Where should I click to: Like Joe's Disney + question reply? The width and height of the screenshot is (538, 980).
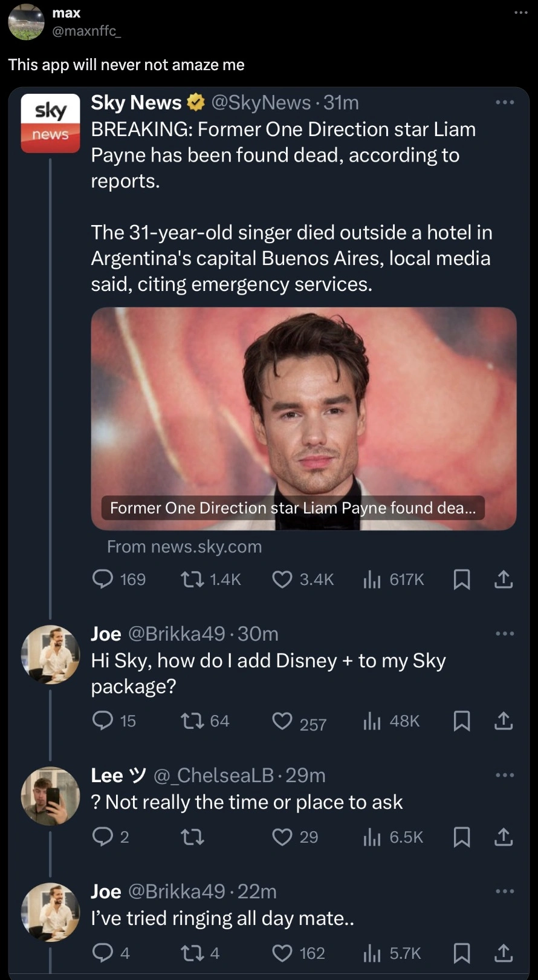click(282, 721)
